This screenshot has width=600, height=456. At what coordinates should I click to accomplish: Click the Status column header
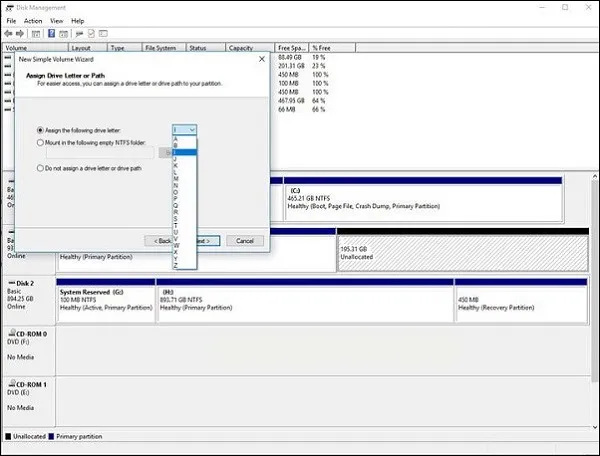(205, 48)
